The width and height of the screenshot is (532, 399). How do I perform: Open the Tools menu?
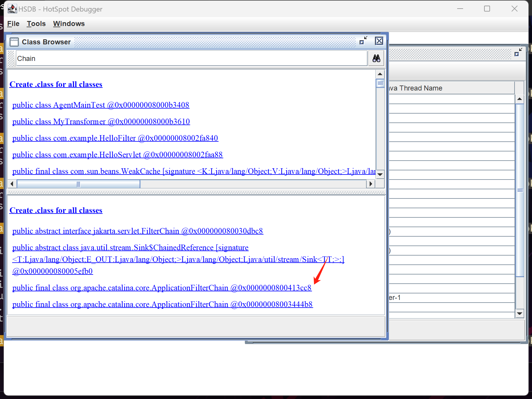pos(36,24)
